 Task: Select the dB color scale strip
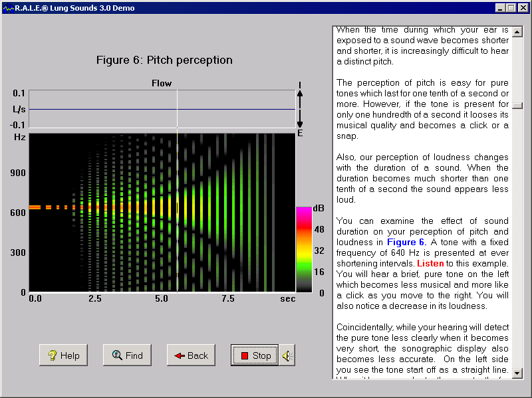pos(304,246)
